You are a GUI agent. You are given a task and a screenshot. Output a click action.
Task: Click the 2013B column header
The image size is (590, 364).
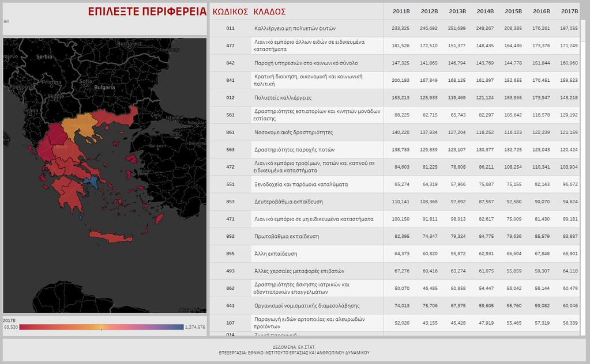click(x=457, y=12)
